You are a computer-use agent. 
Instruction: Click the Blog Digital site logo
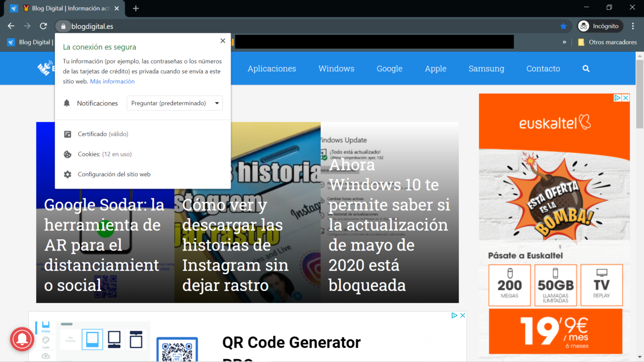pos(46,69)
